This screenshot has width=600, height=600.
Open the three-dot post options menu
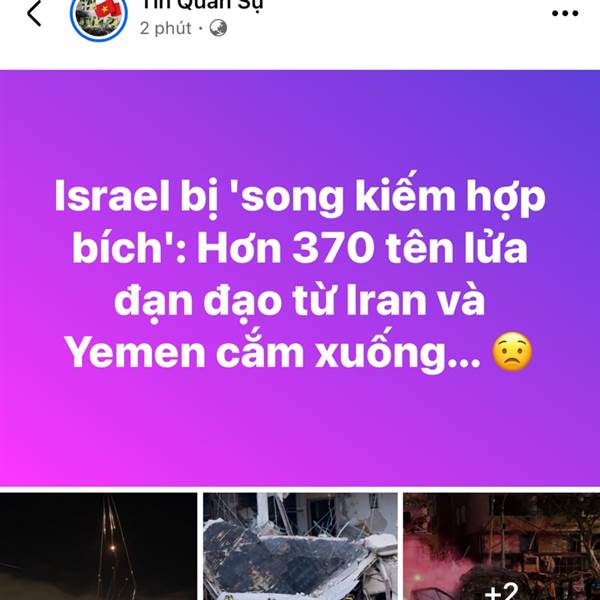(x=565, y=13)
